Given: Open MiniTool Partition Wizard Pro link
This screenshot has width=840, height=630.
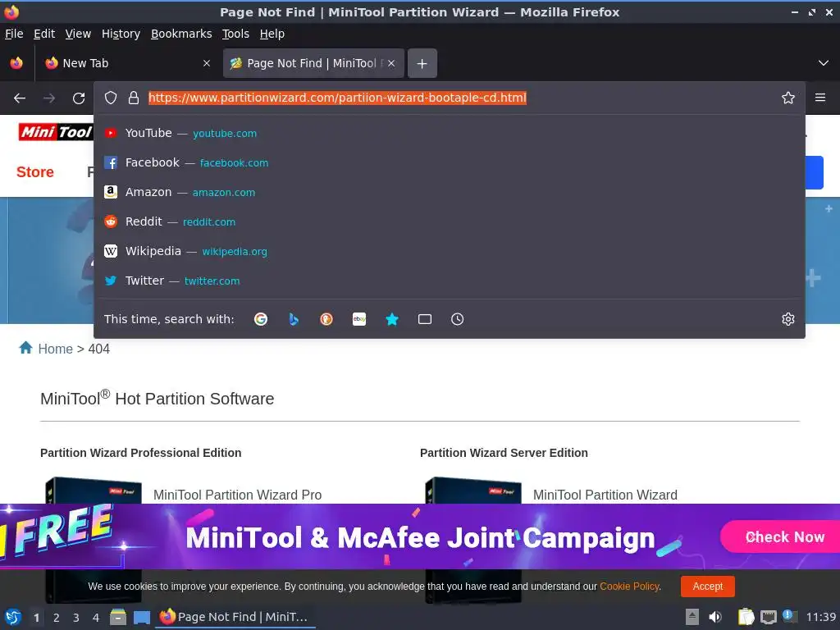Looking at the screenshot, I should [x=237, y=495].
